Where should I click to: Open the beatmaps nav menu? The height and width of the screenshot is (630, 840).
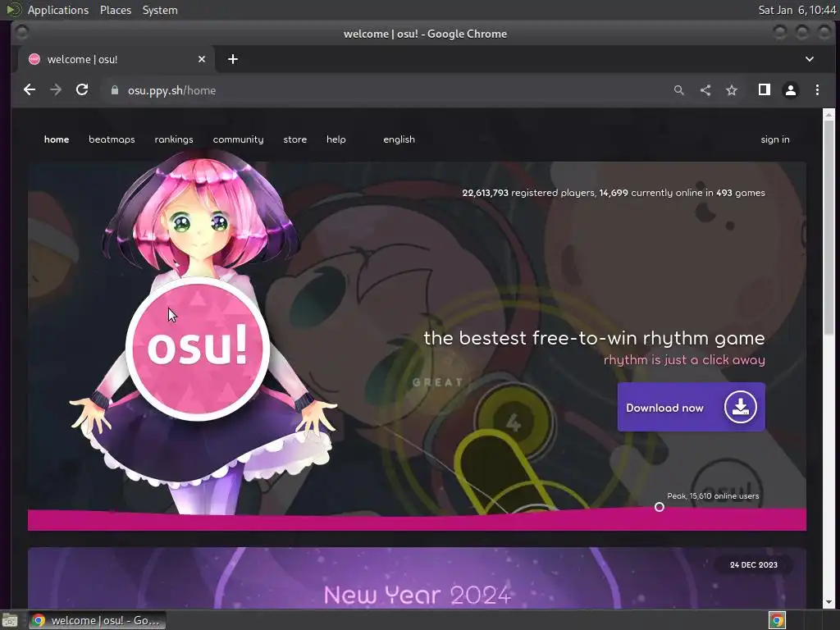[x=112, y=139]
